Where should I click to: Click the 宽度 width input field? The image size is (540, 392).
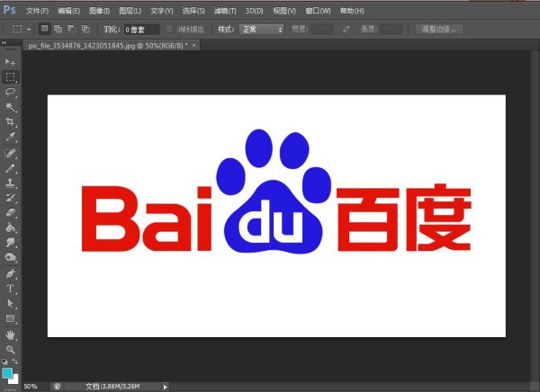click(321, 30)
